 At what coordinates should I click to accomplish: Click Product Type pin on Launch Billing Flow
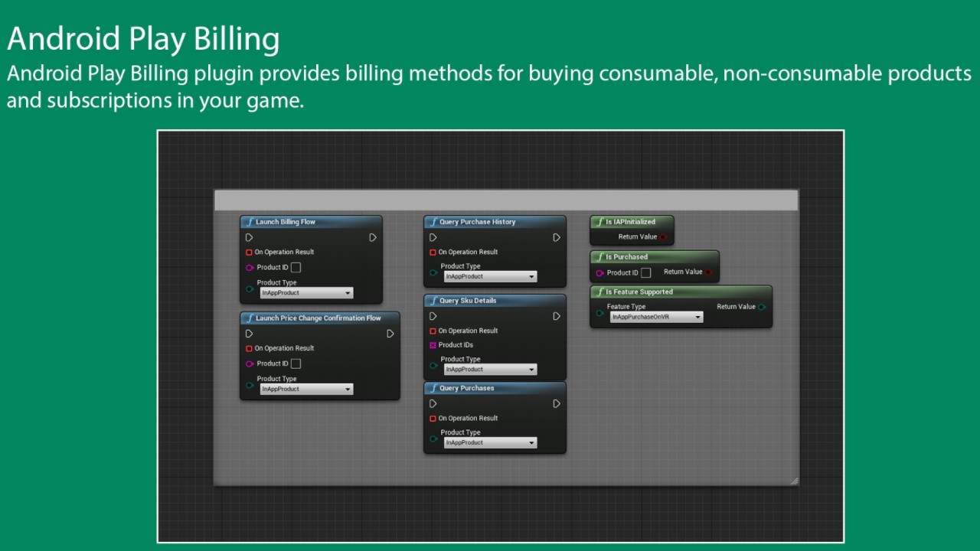249,289
